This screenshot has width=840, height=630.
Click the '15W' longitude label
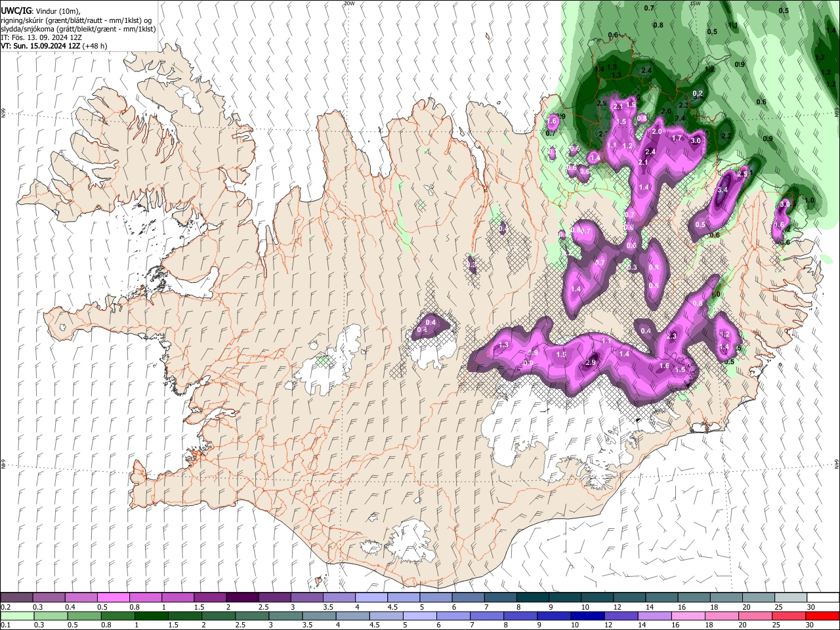[x=695, y=3]
